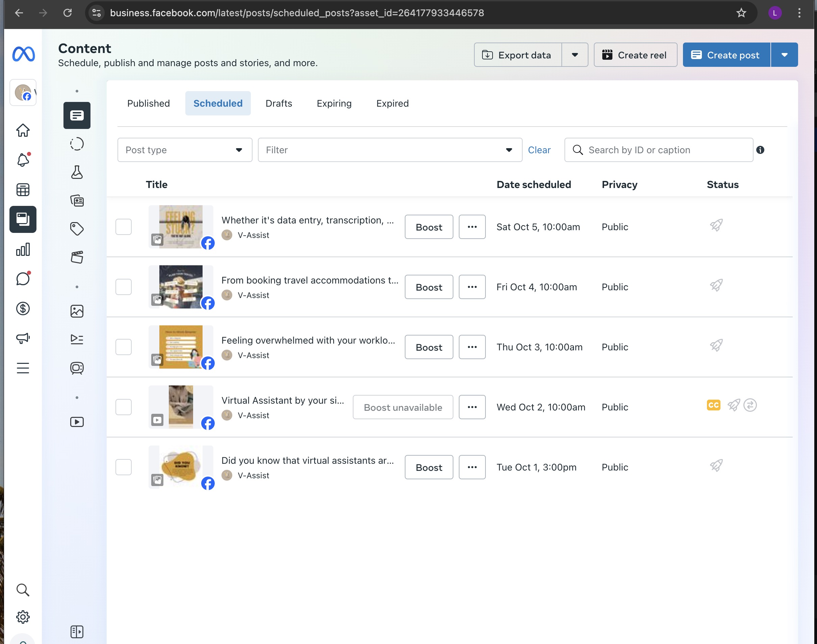Click the search info icon
Screen dimensions: 817x644
(760, 150)
